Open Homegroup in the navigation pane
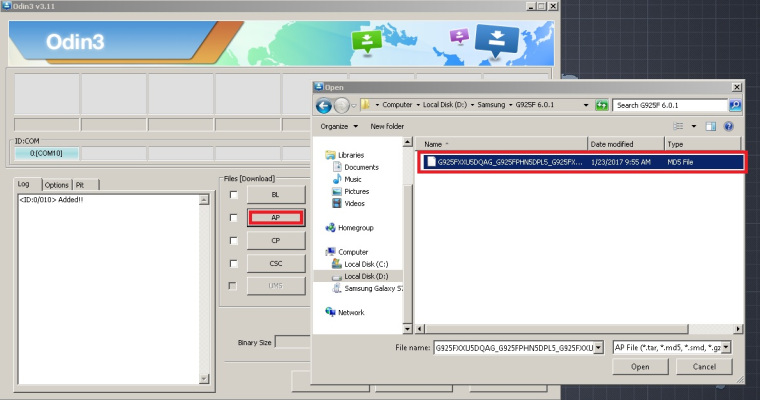The image size is (760, 400). [x=355, y=227]
